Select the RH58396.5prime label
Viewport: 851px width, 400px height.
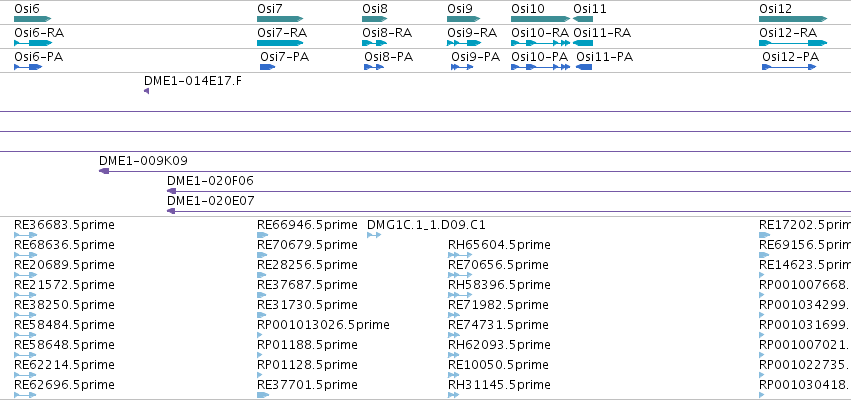coord(499,285)
